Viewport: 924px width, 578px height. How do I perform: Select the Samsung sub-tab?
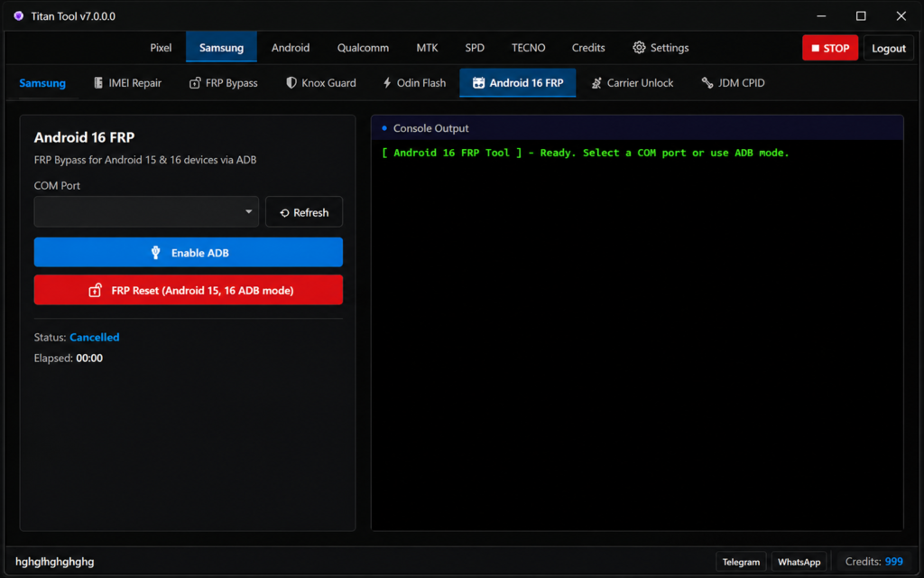click(42, 83)
